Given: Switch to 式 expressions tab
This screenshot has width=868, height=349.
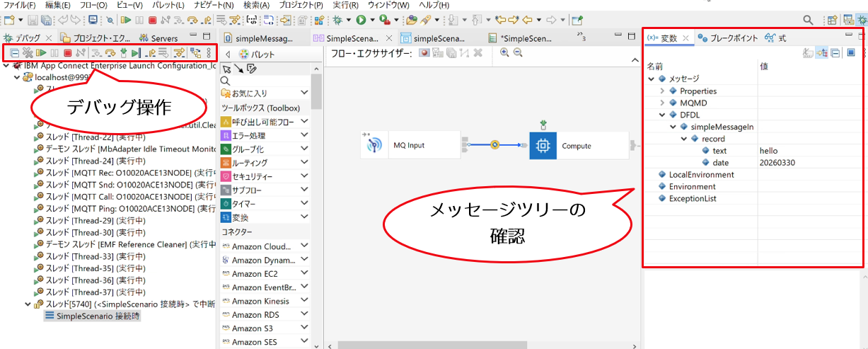Looking at the screenshot, I should point(775,38).
